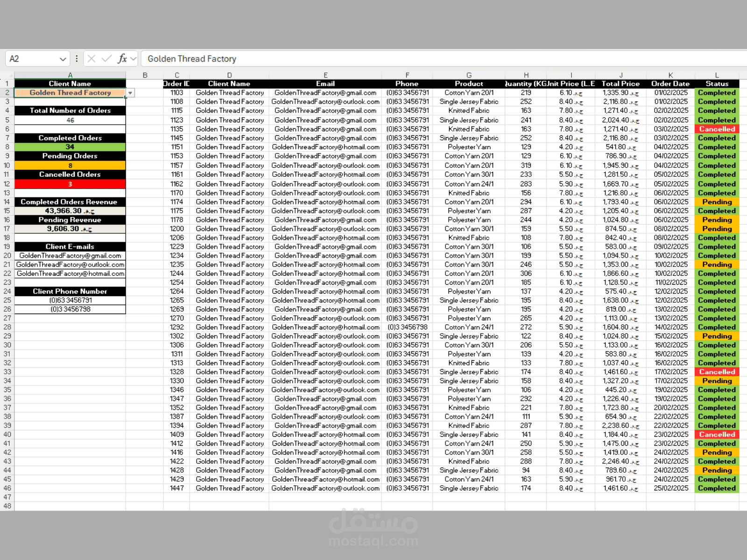Expand the chevron right of the fx icon
Viewport: 747px width, 560px height.
point(133,59)
